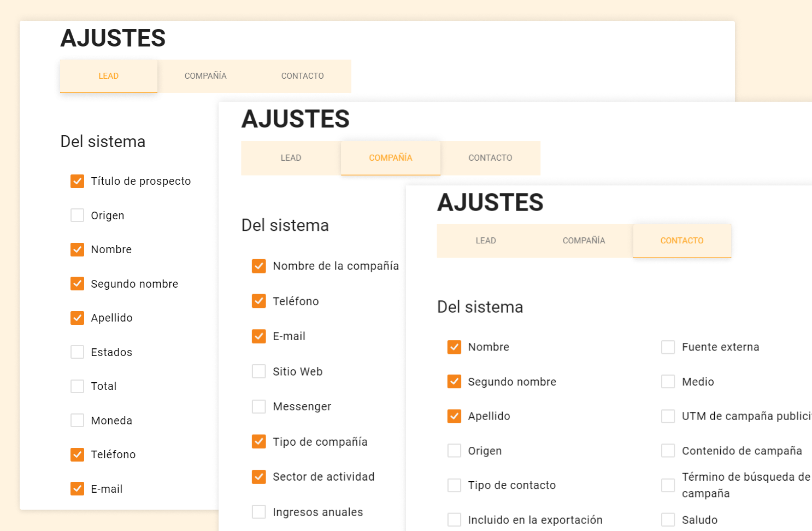Tick the Medio checkbox
Viewport: 812px width, 531px height.
[x=668, y=382]
